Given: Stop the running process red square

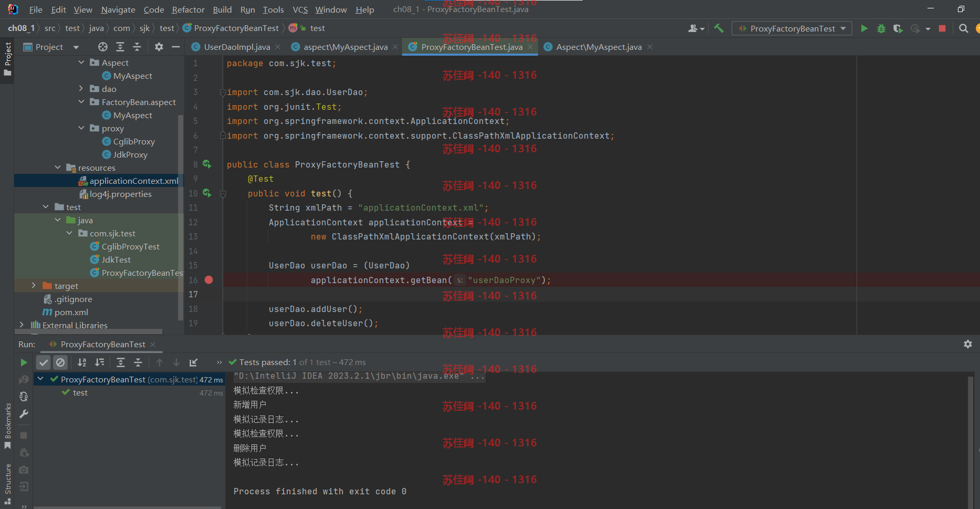Looking at the screenshot, I should [x=942, y=28].
